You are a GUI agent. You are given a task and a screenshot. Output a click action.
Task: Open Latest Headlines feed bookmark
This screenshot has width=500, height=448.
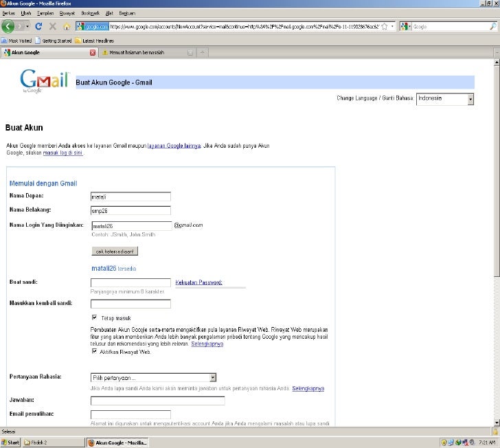click(x=95, y=41)
